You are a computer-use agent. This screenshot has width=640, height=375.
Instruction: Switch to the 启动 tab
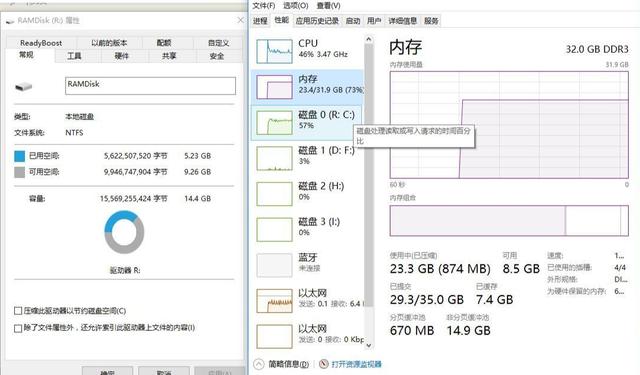(353, 21)
